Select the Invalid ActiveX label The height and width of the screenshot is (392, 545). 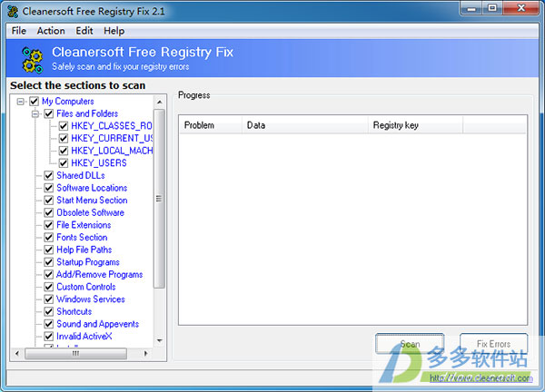[x=84, y=336]
